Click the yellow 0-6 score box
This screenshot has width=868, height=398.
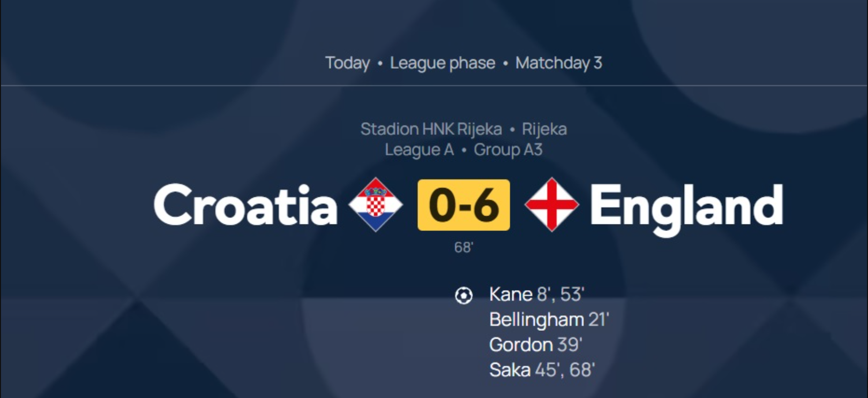click(464, 205)
